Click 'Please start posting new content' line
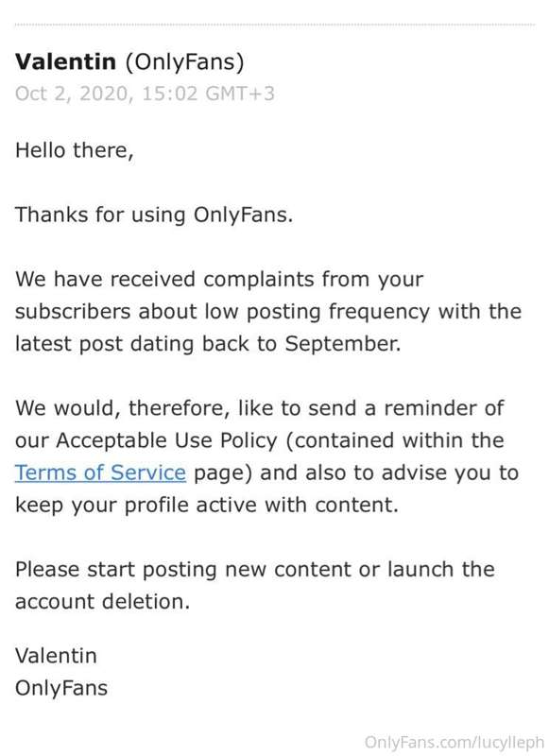 click(255, 570)
